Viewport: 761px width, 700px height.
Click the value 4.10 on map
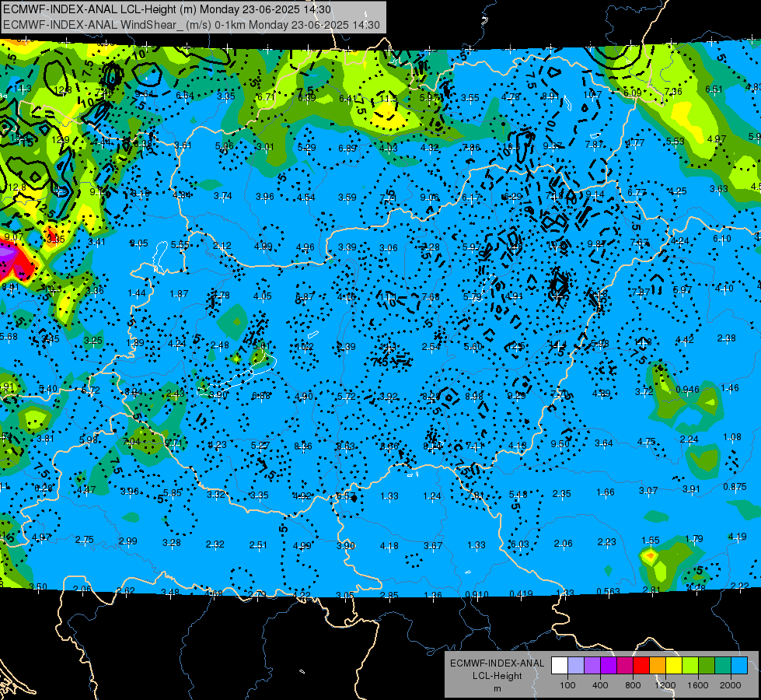724,289
